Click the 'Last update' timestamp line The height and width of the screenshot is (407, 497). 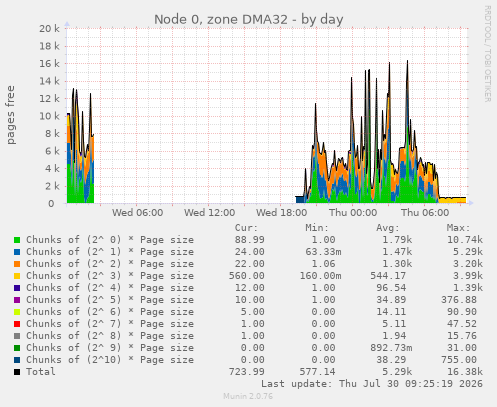click(372, 384)
